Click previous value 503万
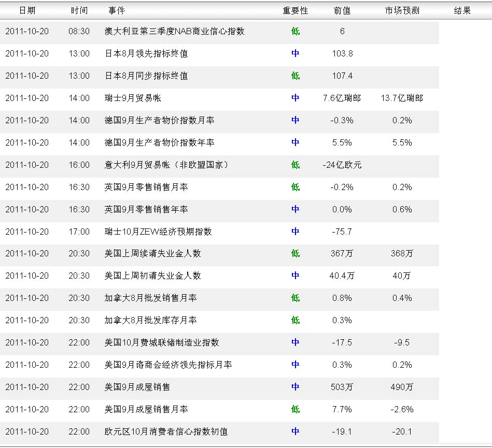This screenshot has width=492, height=448. coord(342,387)
